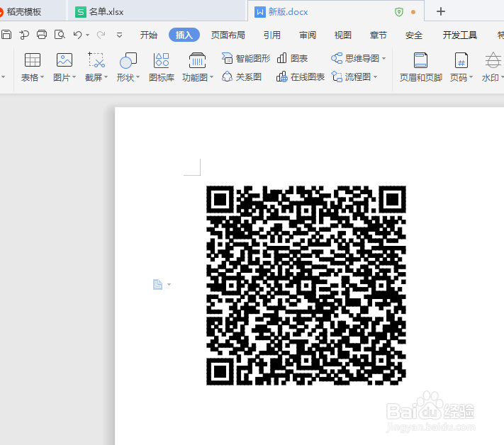This screenshot has height=445, width=504.
Task: Undo the last action
Action: point(77,35)
